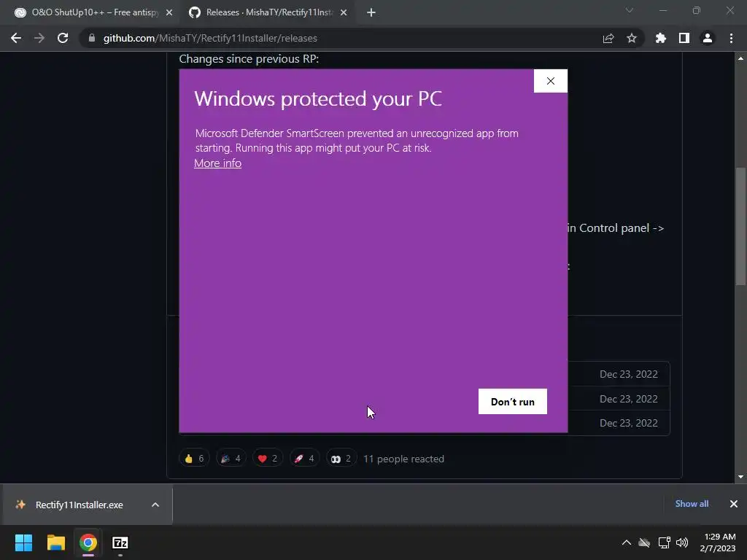Click page scrollbar thumb

(x=740, y=226)
